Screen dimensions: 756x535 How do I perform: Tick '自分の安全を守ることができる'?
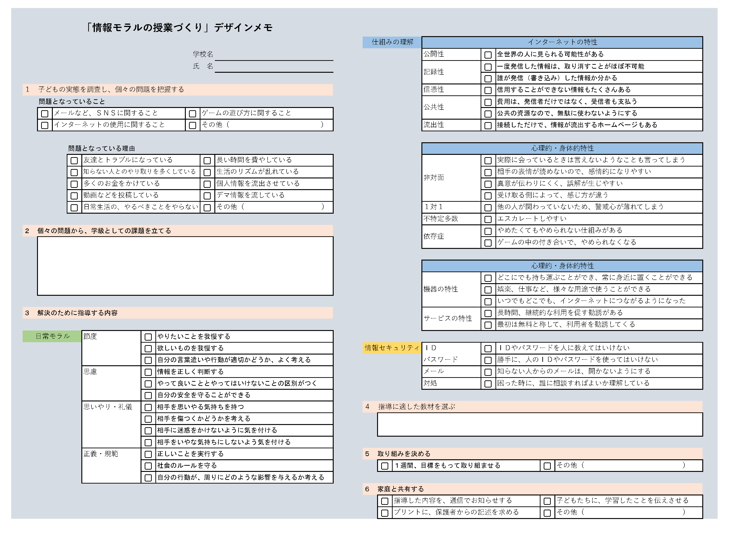(149, 395)
